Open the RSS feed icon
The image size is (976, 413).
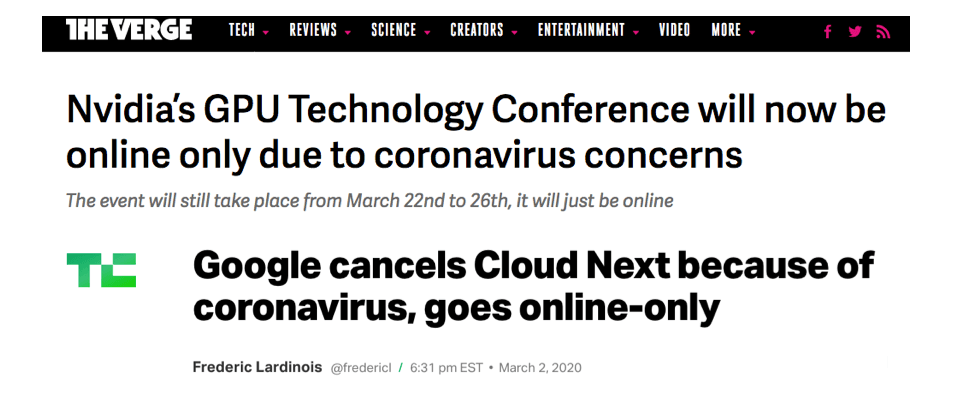pos(883,32)
